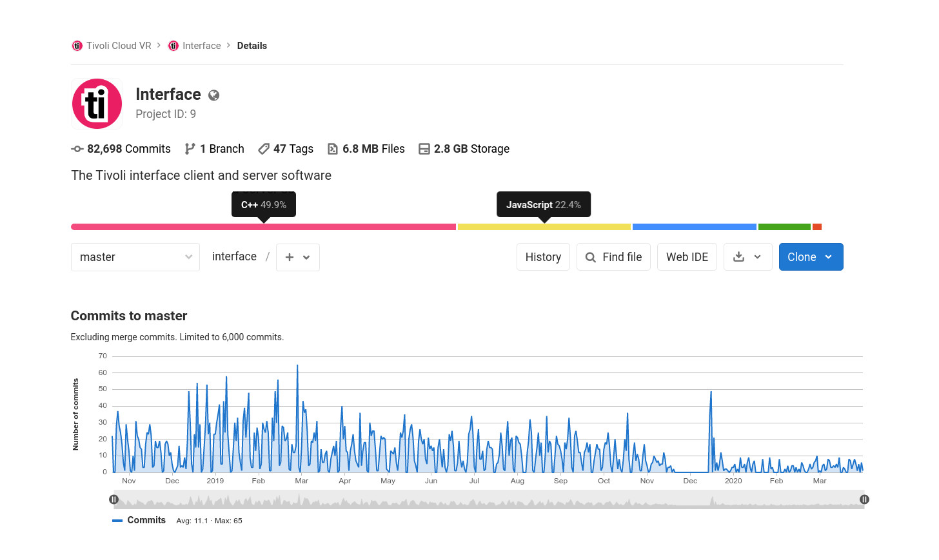Click the Details breadcrumb text
939x560 pixels.
[252, 46]
